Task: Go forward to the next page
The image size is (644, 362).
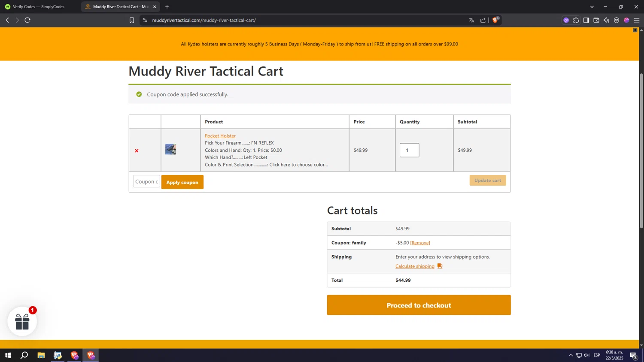Action: (17, 20)
